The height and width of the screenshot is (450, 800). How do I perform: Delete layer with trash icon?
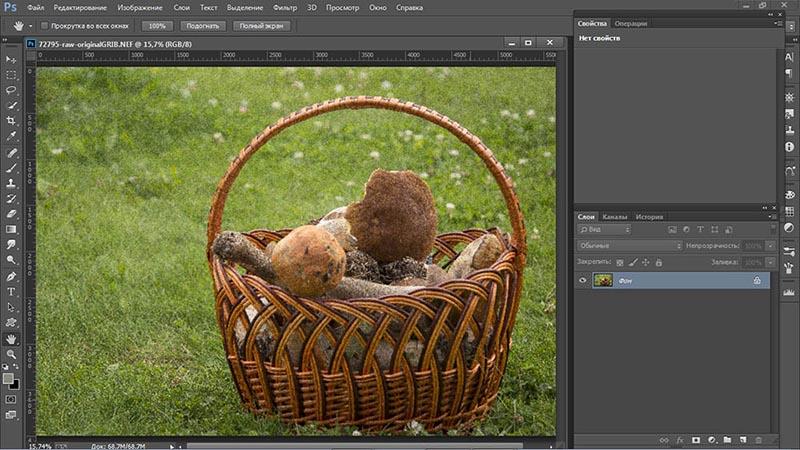point(759,440)
